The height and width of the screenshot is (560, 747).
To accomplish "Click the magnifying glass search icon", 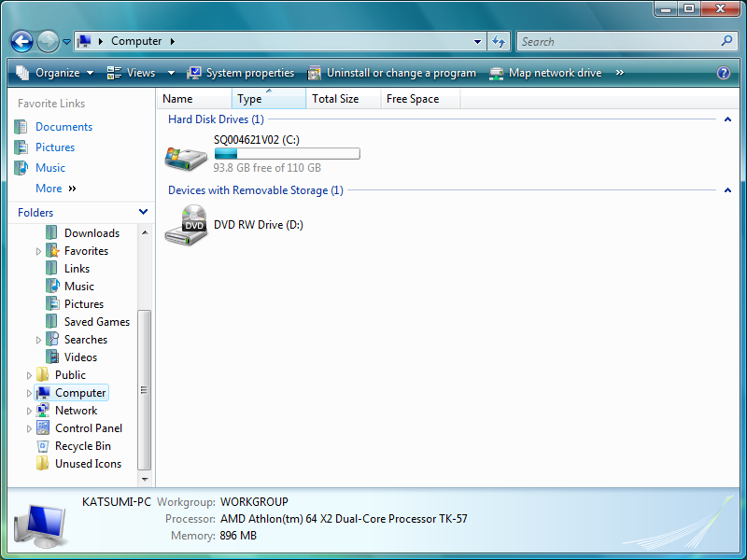I will point(727,41).
